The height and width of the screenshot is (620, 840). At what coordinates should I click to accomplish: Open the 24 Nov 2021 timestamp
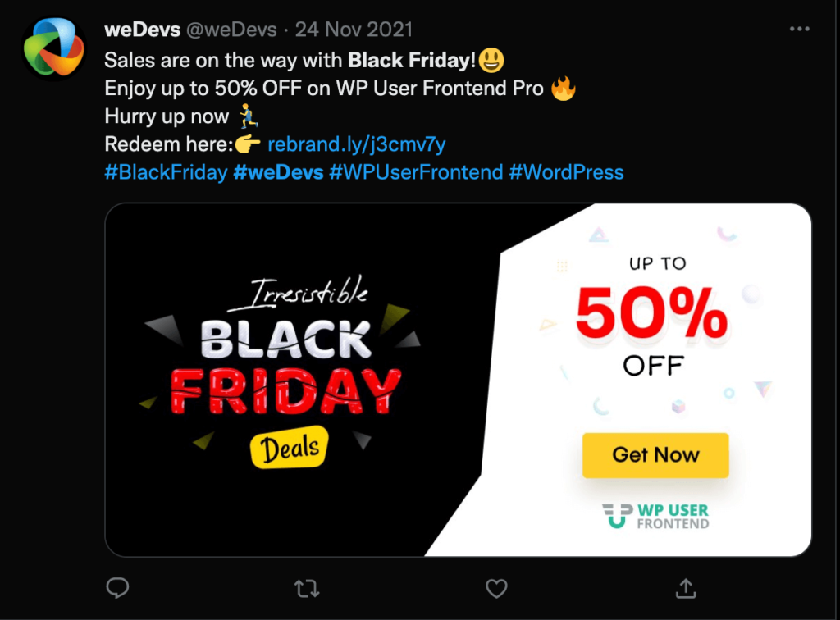pyautogui.click(x=354, y=30)
